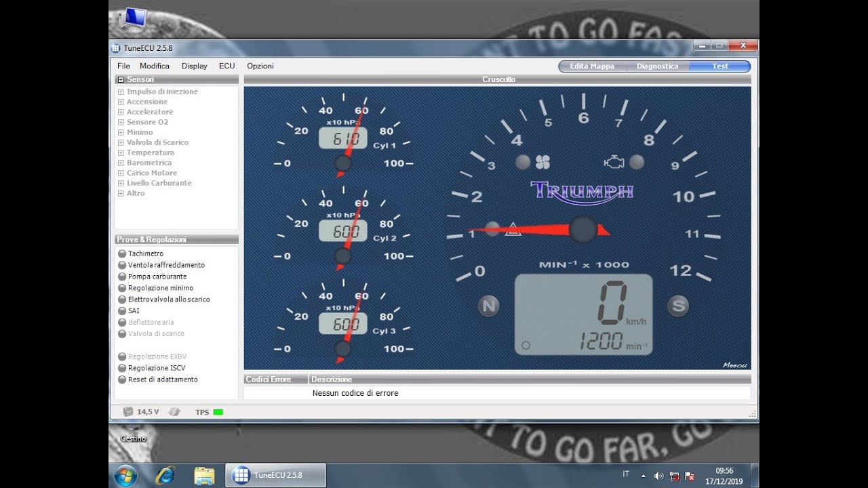Screen dimensions: 868x488
Task: Expand the Livello Carburante node
Action: pyautogui.click(x=121, y=183)
